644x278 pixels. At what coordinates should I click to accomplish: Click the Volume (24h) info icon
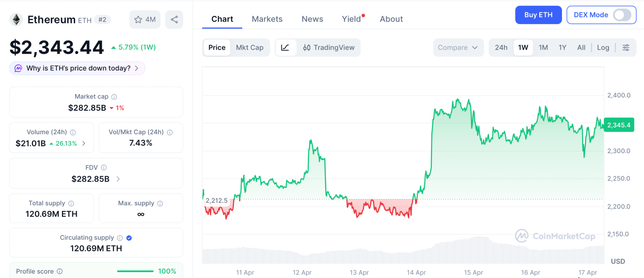click(73, 132)
